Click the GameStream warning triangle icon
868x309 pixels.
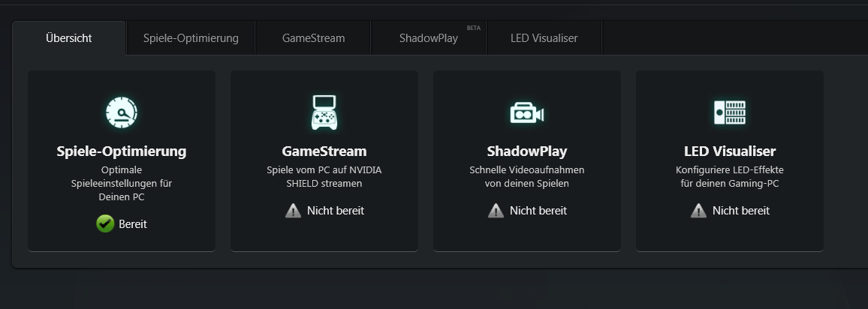pos(294,211)
